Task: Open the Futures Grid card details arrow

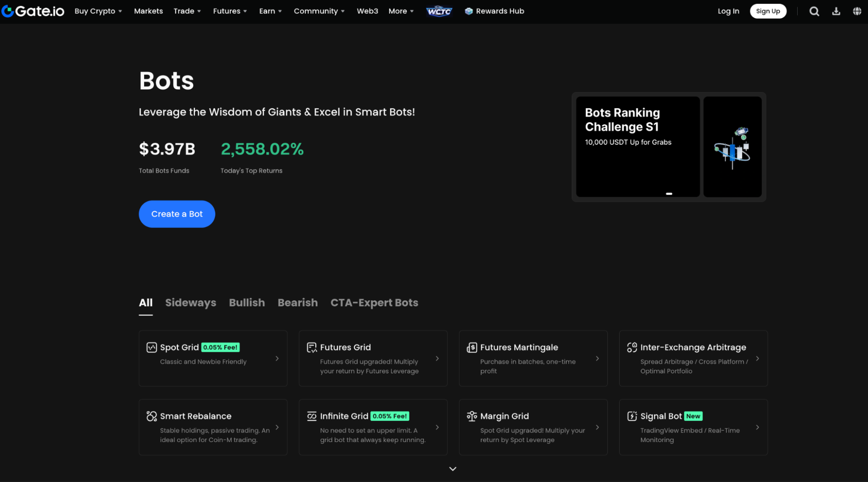Action: coord(437,359)
